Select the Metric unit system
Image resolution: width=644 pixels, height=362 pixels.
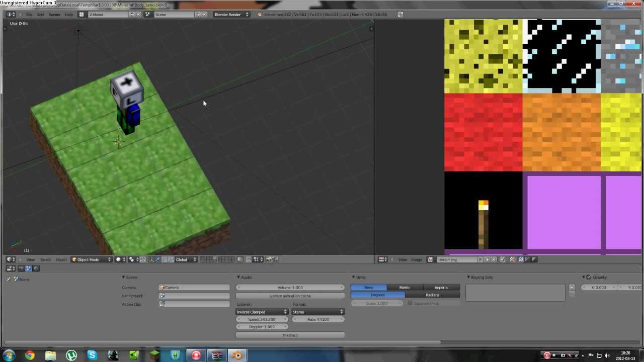tap(405, 288)
